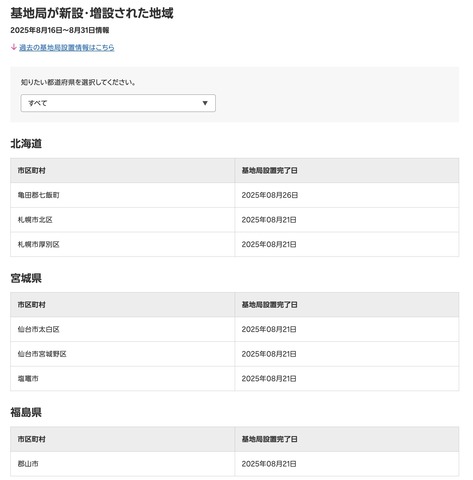The image size is (473, 480).
Task: Click the pink down arrow icon
Action: click(x=14, y=47)
